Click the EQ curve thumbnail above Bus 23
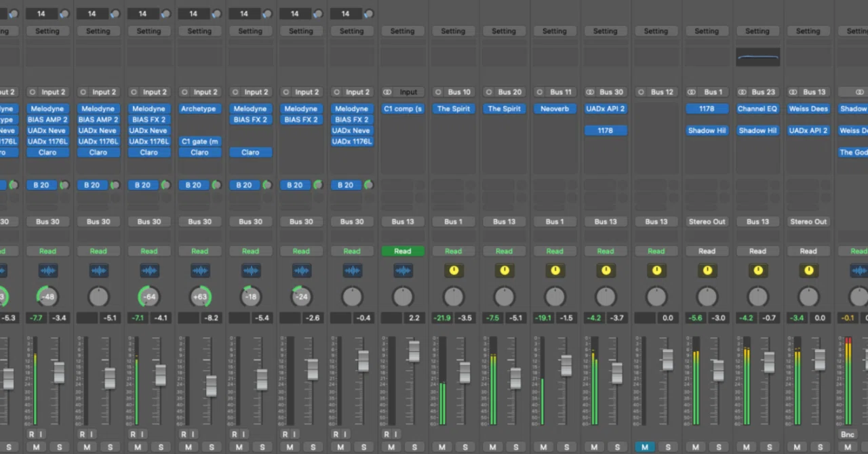The width and height of the screenshot is (868, 454). pyautogui.click(x=757, y=57)
